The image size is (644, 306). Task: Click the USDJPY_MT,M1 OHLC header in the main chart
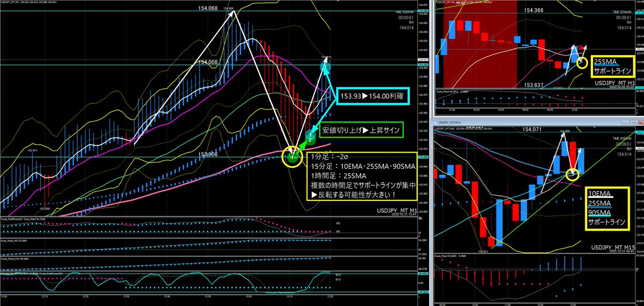pyautogui.click(x=28, y=2)
